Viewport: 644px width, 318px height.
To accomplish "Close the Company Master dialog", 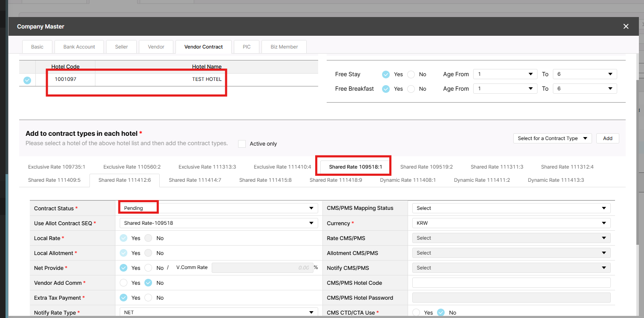I will pyautogui.click(x=626, y=26).
